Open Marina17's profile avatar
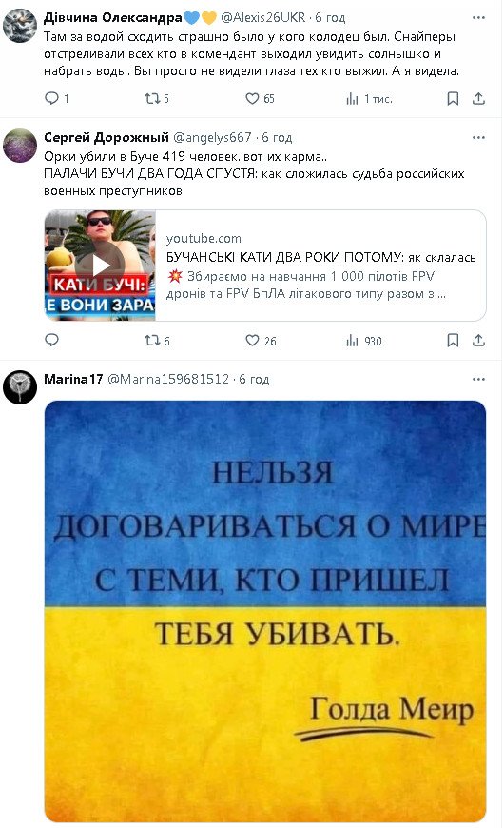The height and width of the screenshot is (828, 504). (x=20, y=387)
